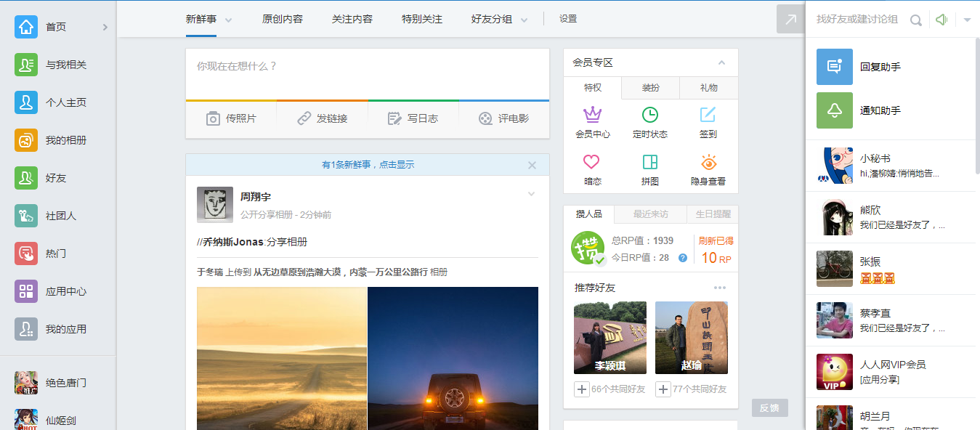
Task: Open the grassland road photo thumbnail
Action: [x=282, y=358]
